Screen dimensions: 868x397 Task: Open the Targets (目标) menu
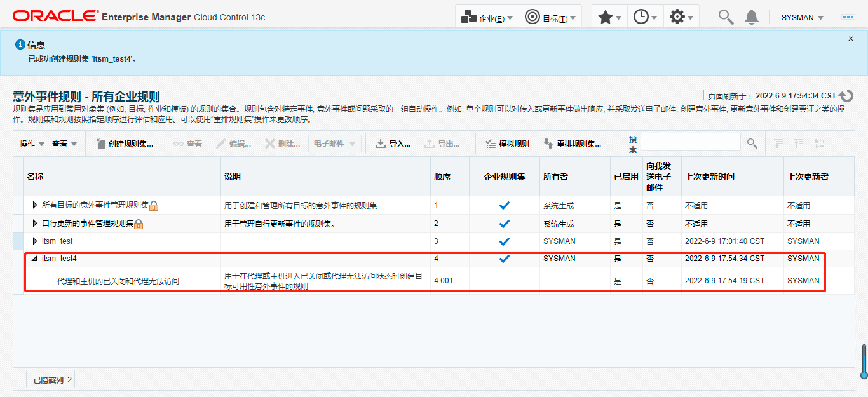click(550, 17)
